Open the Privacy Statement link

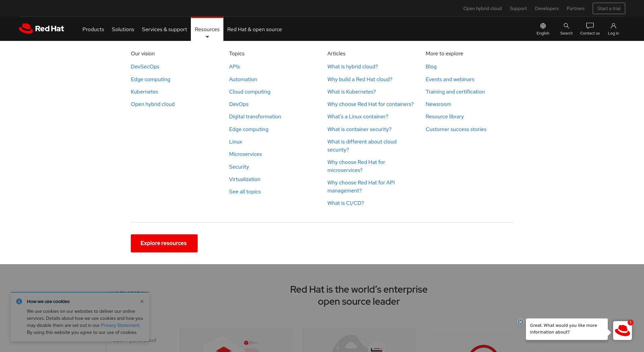point(120,325)
